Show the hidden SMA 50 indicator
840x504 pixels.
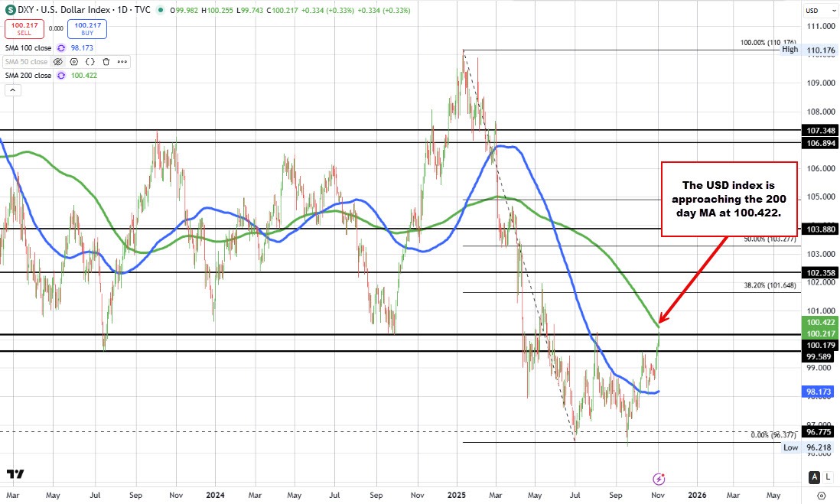58,61
